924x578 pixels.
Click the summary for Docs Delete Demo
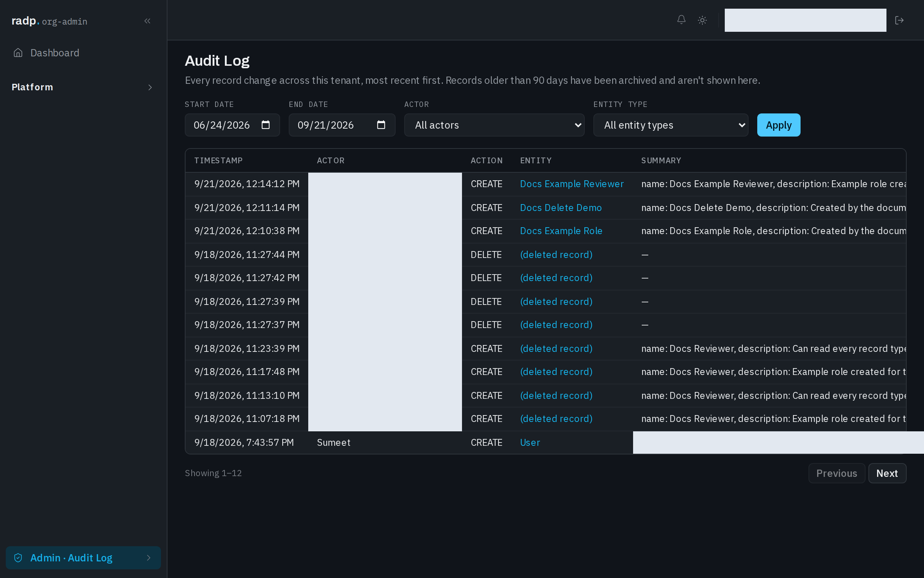[773, 208]
